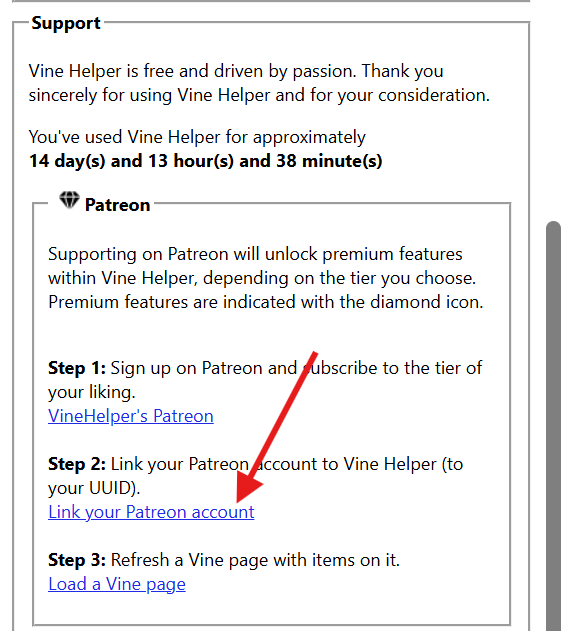Click the bold Step 2 label
The width and height of the screenshot is (561, 631).
pos(77,464)
